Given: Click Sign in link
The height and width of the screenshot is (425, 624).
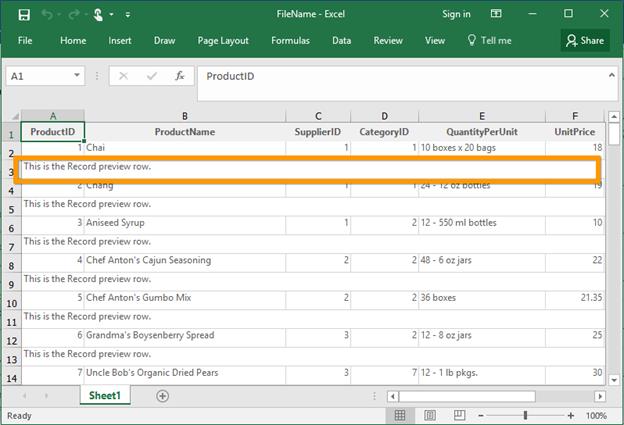Looking at the screenshot, I should click(x=456, y=14).
